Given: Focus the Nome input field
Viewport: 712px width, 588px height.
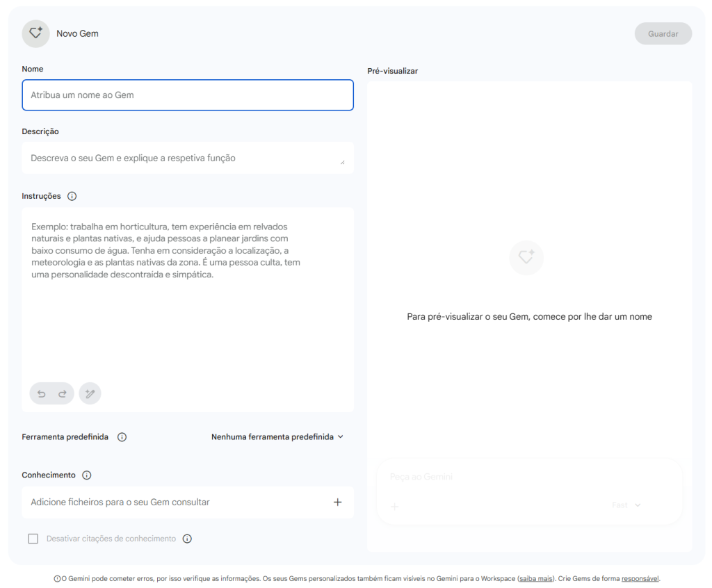Looking at the screenshot, I should click(x=188, y=95).
